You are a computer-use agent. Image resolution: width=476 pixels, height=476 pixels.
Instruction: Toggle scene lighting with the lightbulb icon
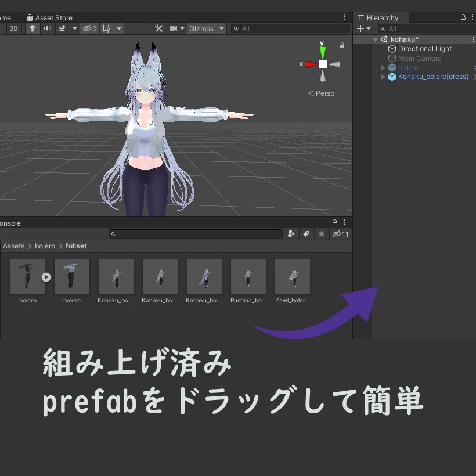[33, 28]
